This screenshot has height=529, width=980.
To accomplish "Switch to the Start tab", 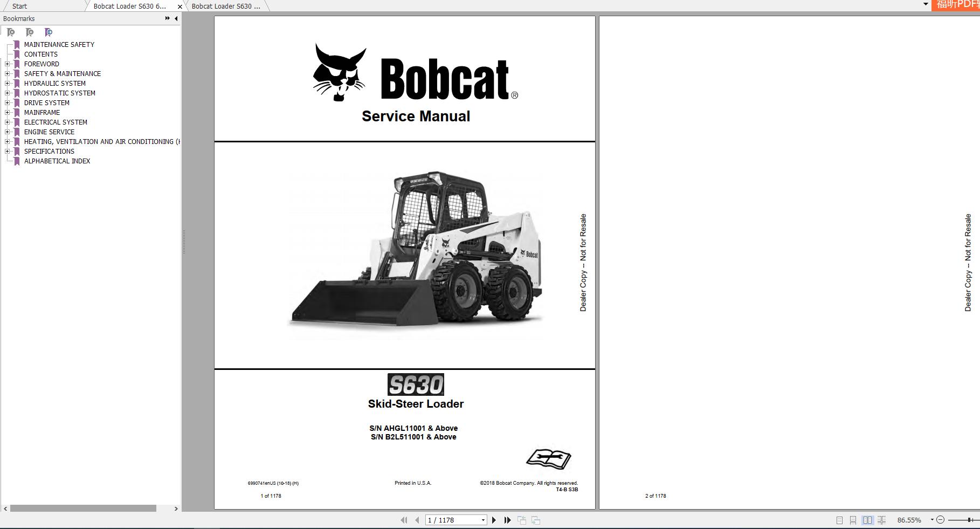I will tap(19, 6).
